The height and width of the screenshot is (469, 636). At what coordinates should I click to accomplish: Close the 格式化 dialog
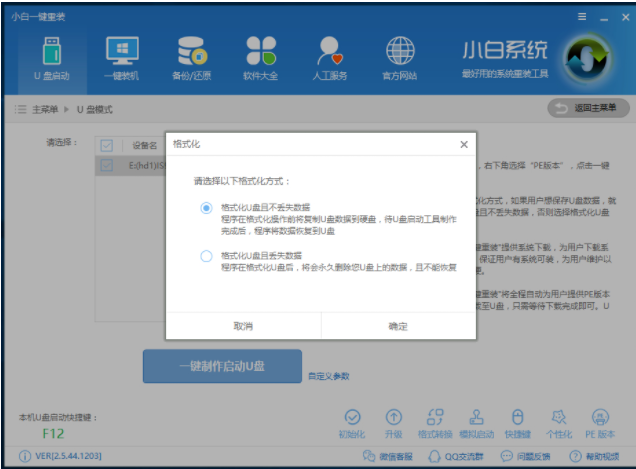pyautogui.click(x=463, y=144)
